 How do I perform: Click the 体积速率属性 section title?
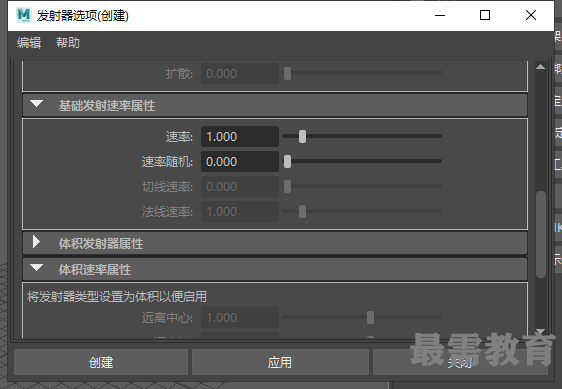click(95, 269)
